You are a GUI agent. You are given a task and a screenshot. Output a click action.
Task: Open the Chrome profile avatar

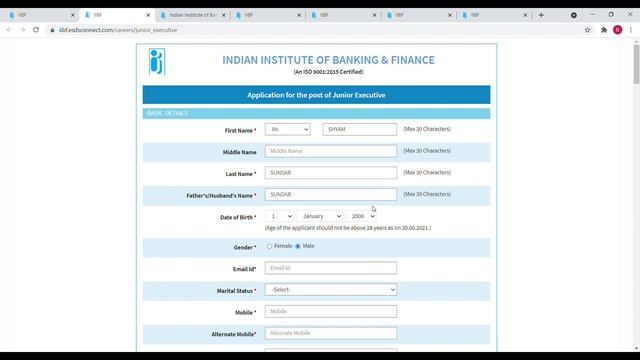(x=618, y=30)
